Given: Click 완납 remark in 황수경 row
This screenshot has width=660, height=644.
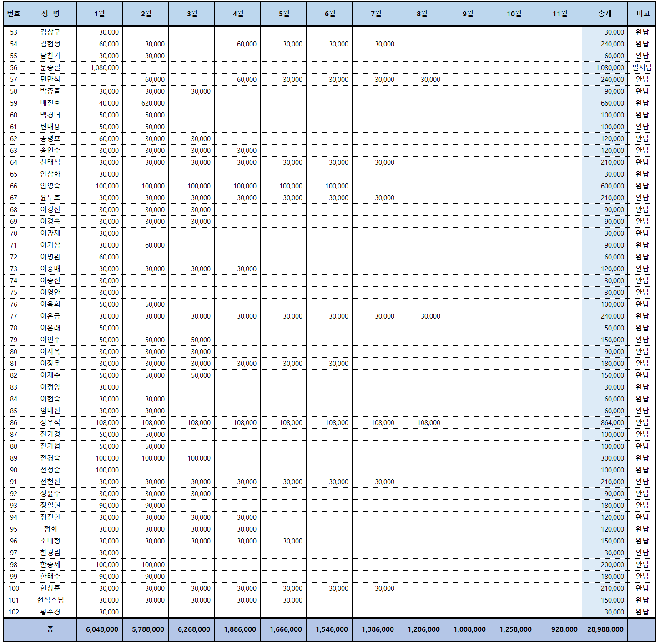Looking at the screenshot, I should [x=642, y=612].
